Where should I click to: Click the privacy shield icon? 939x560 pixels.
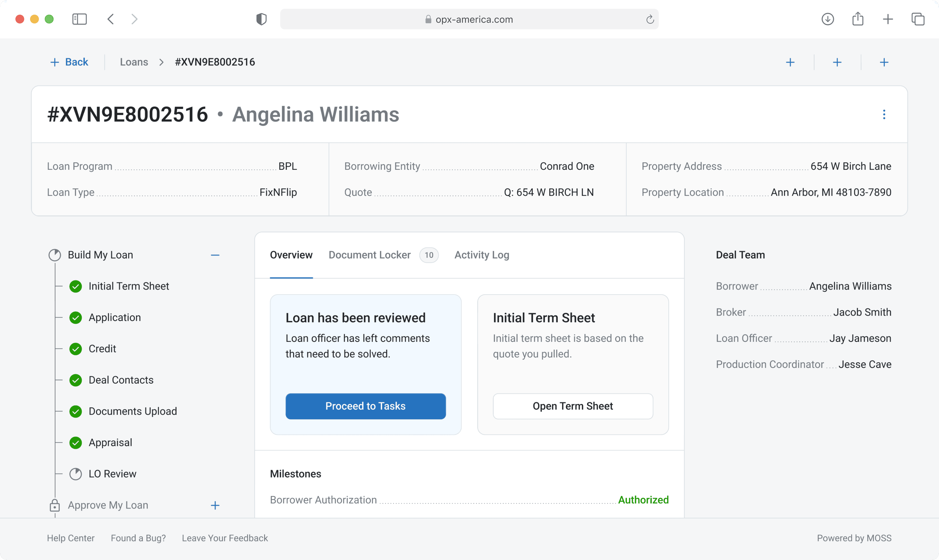(261, 19)
